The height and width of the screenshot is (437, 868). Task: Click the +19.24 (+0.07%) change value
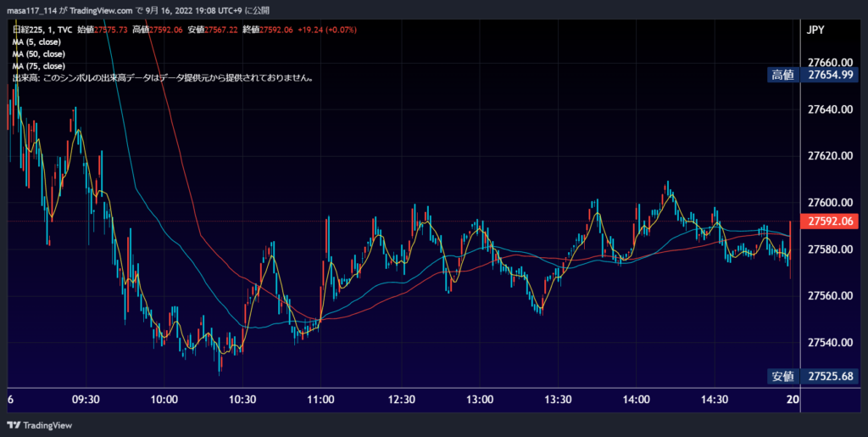tap(327, 30)
